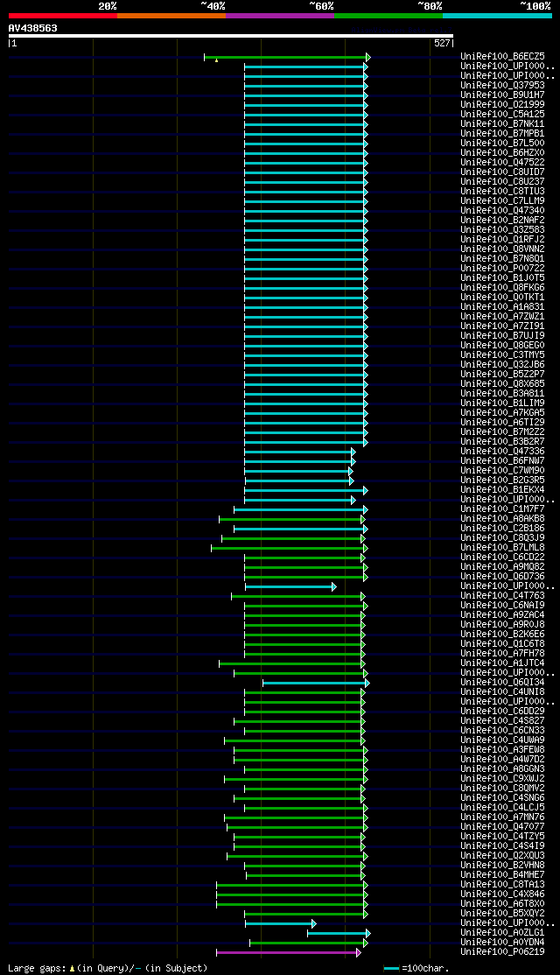Screen dimensions: 560x975
Task: Click the UniRef100_Q32JB6 label
Action: click(x=503, y=365)
